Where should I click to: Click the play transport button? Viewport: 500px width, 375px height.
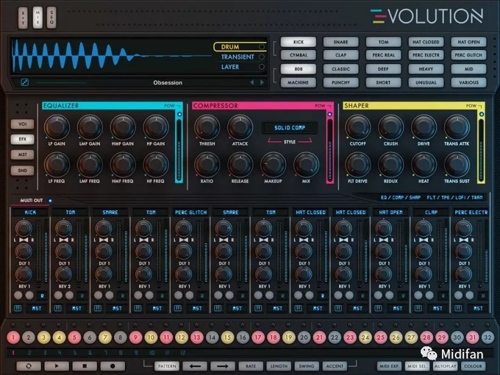pos(56,366)
